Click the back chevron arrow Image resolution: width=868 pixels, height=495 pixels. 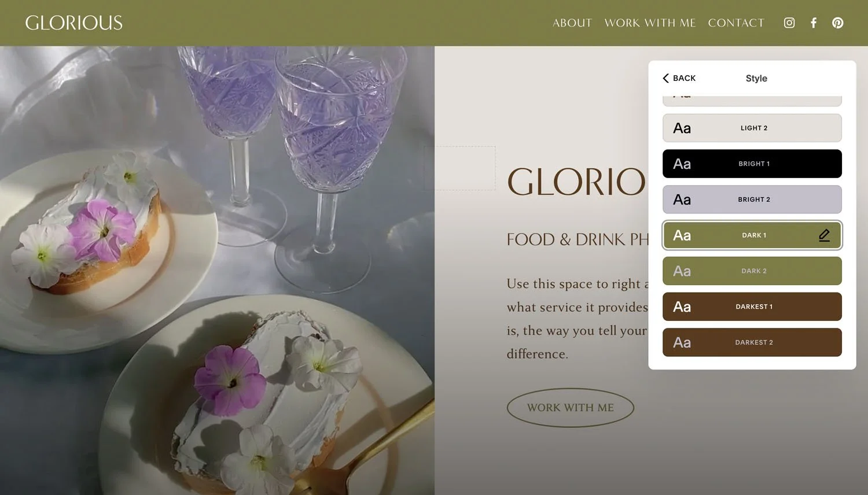pyautogui.click(x=666, y=78)
